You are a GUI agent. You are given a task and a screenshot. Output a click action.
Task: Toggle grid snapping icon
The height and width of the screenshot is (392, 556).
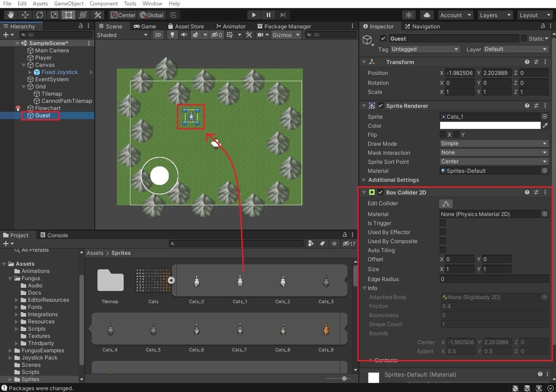pyautogui.click(x=174, y=15)
